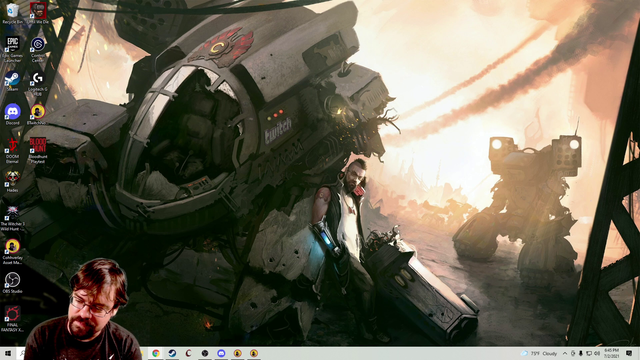The height and width of the screenshot is (360, 640).
Task: Select the Until We Die desktop shortcut
Action: click(38, 13)
